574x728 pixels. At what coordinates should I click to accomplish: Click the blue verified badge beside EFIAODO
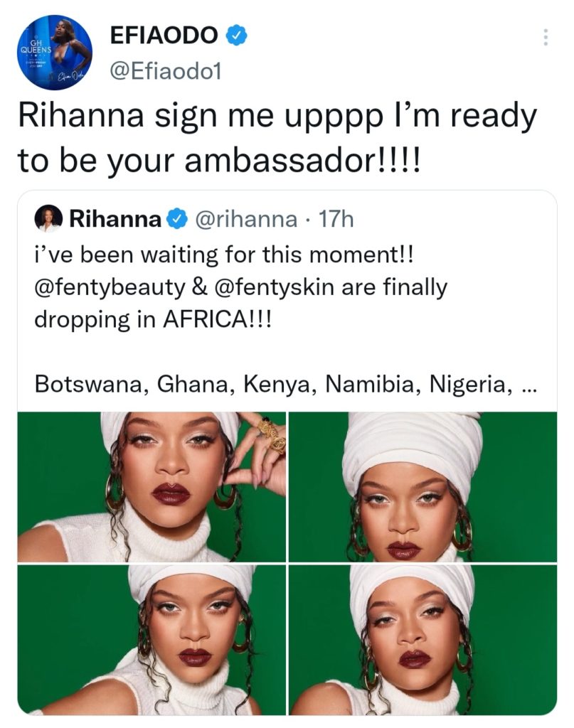[x=236, y=36]
